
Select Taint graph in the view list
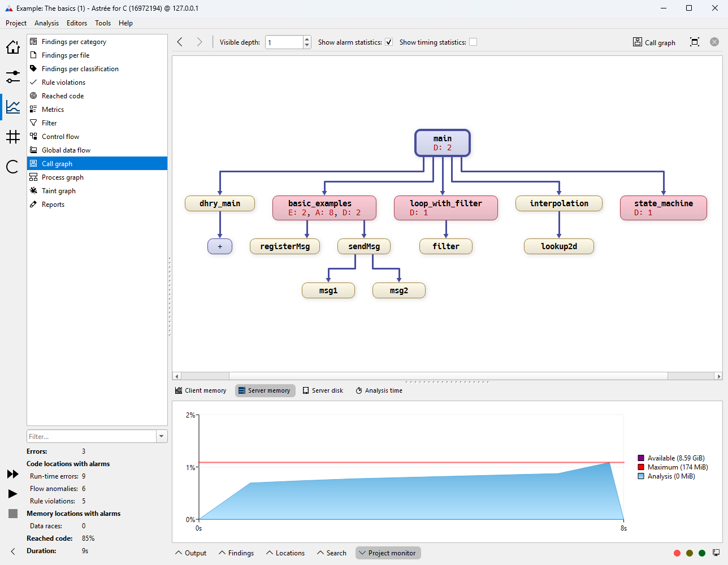click(x=58, y=190)
